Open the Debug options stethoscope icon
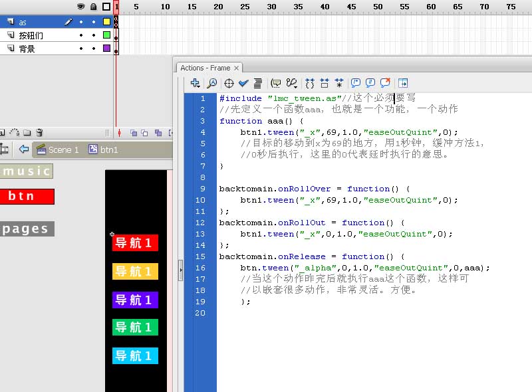The width and height of the screenshot is (532, 392). point(292,83)
